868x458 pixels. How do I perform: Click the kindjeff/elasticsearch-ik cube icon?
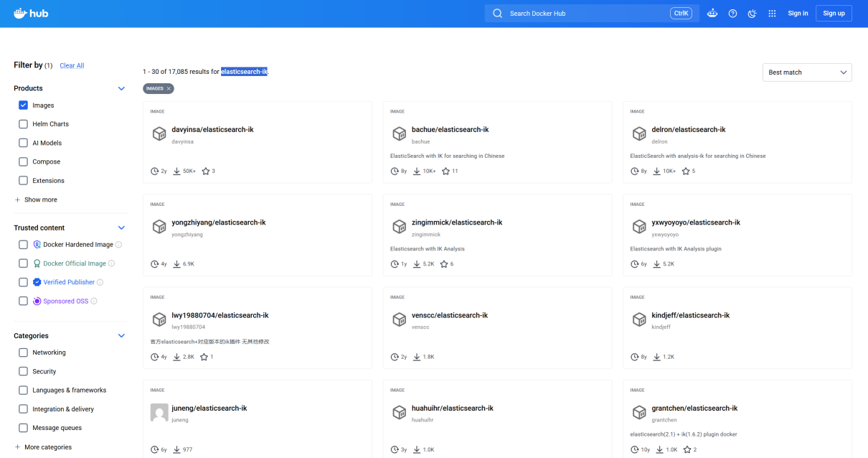pyautogui.click(x=639, y=319)
